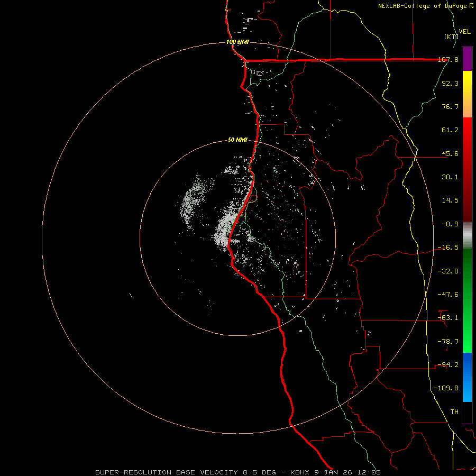Select the 14.5 legend value
476x476 pixels.
coord(450,200)
